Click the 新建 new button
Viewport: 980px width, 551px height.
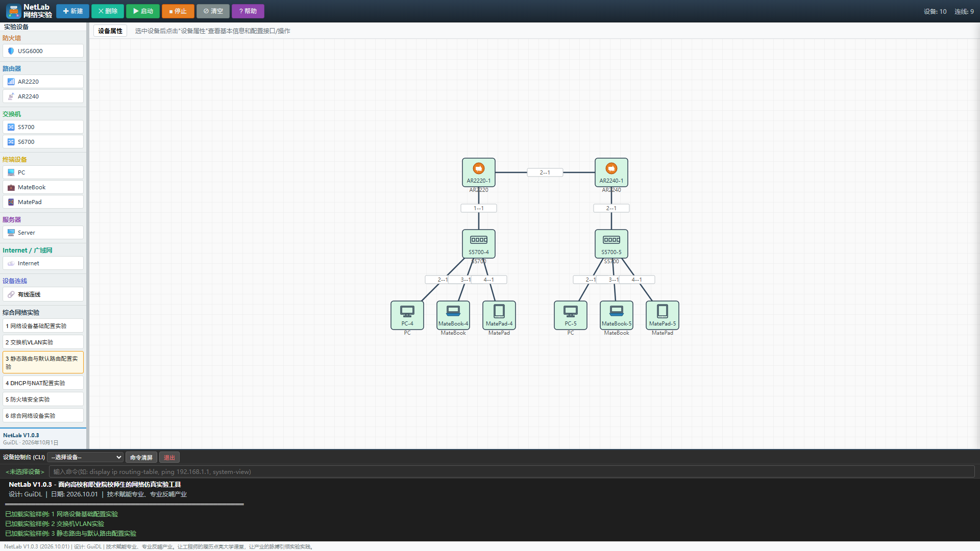72,11
